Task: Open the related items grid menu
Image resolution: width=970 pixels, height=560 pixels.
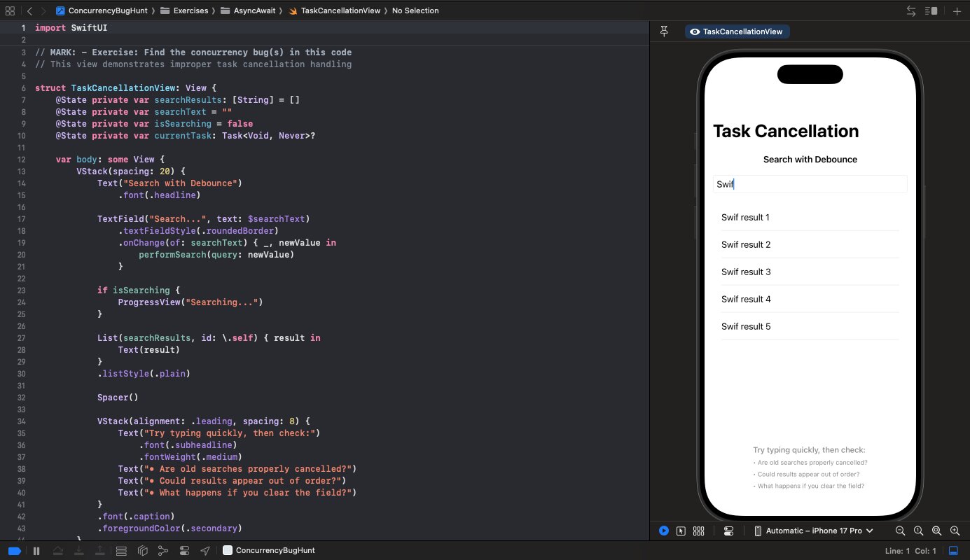Action: [x=10, y=10]
